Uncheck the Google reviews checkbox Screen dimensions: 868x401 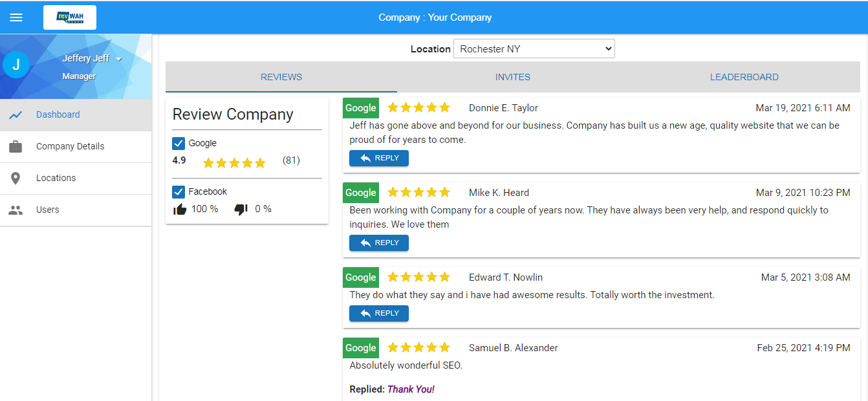[x=179, y=144]
